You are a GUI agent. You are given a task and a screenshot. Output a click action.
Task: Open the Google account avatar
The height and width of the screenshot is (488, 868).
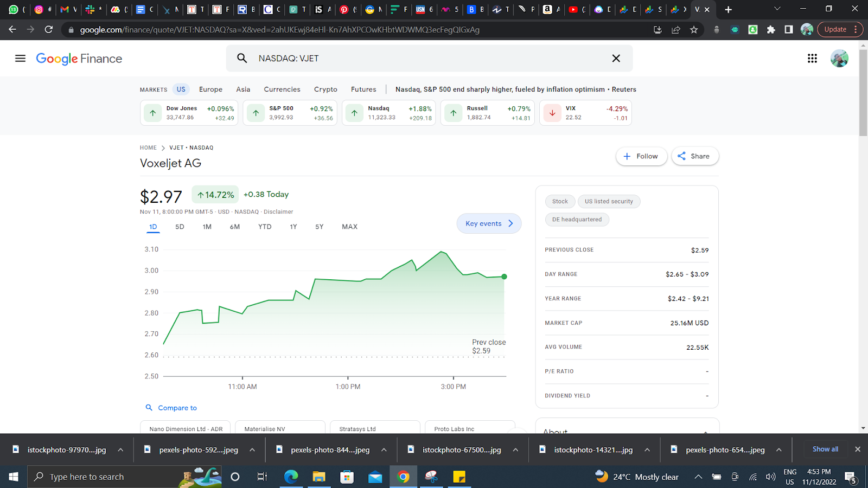coord(839,58)
